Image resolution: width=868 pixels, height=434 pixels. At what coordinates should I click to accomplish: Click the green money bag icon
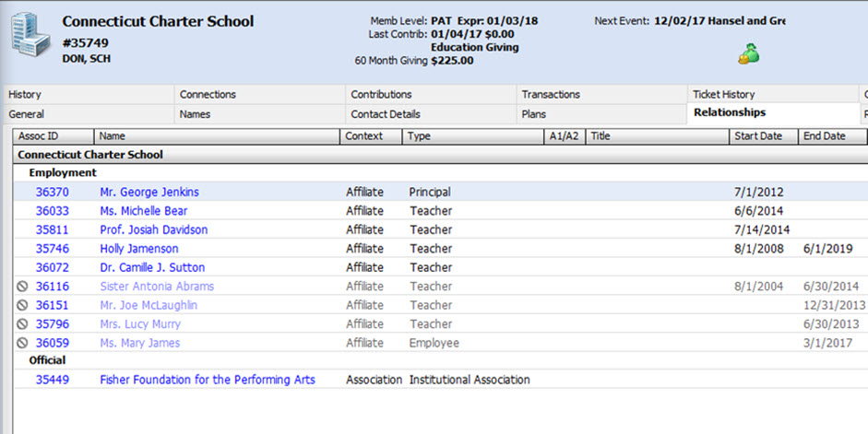[748, 55]
